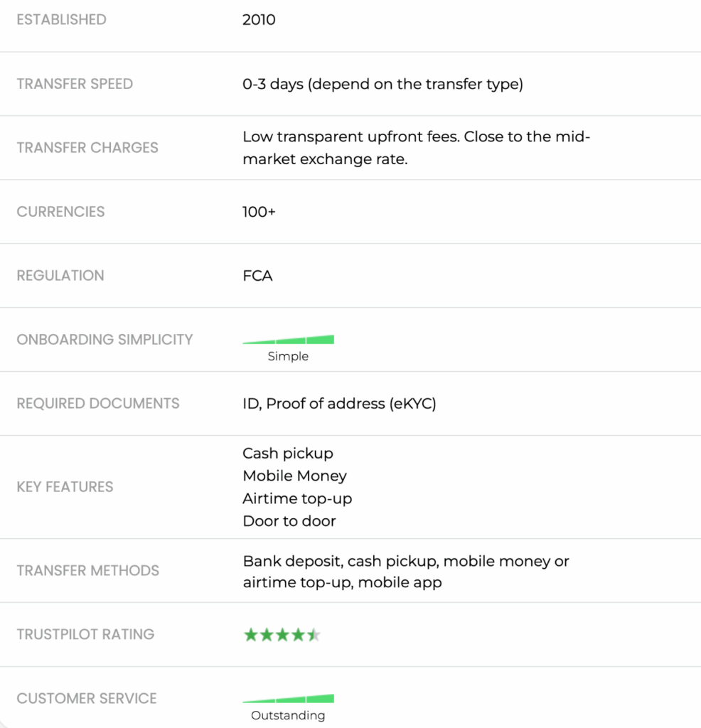Click 'ID, Proof of address (eKYC)' text

click(339, 404)
